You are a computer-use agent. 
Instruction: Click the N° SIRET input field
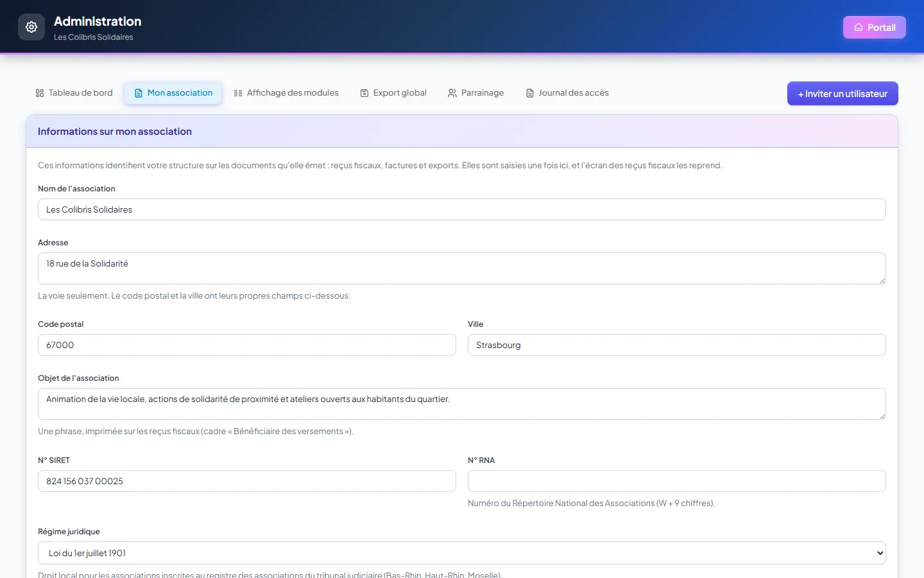247,481
